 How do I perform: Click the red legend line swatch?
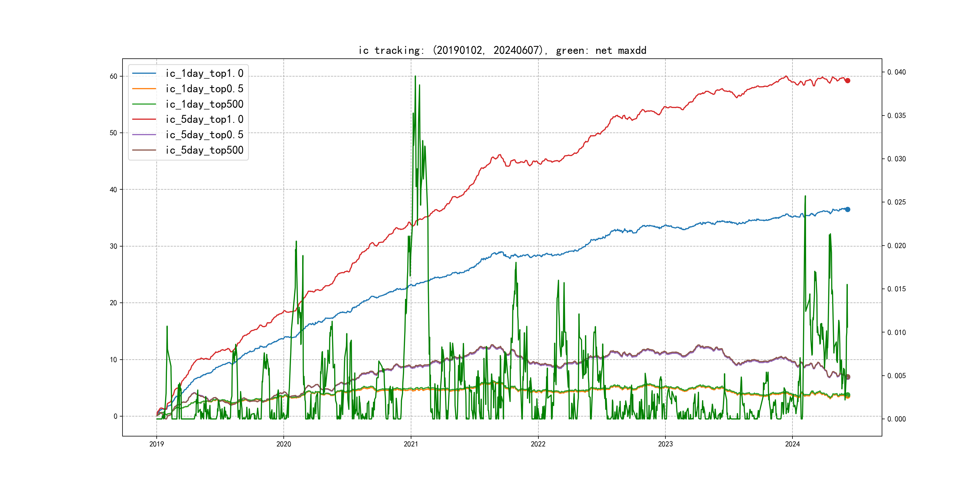click(144, 119)
